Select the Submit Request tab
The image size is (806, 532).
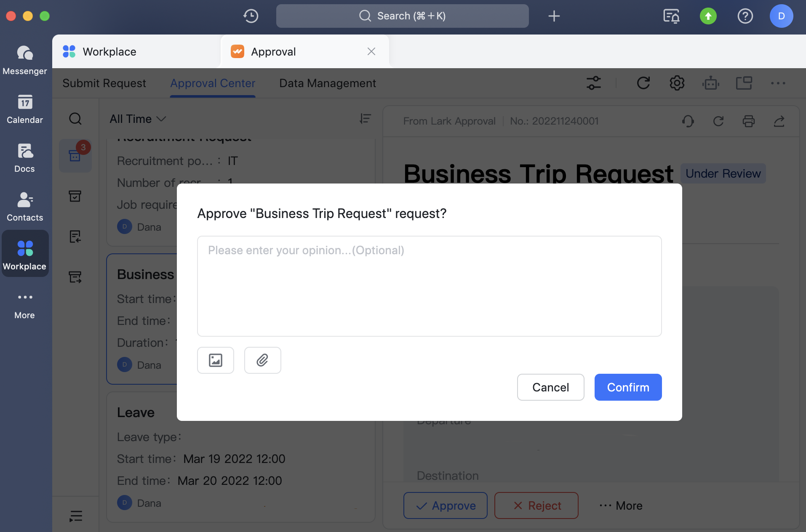[104, 83]
